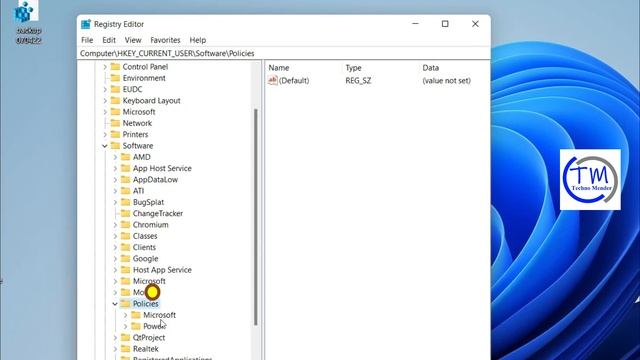Expand the BugSplat key

115,202
